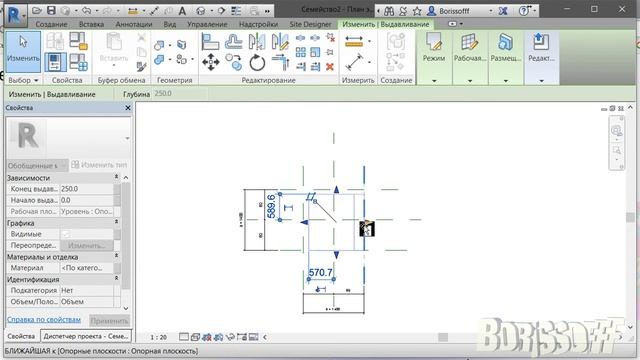Click the Array tool icon
The width and height of the screenshot is (640, 360).
tap(300, 52)
